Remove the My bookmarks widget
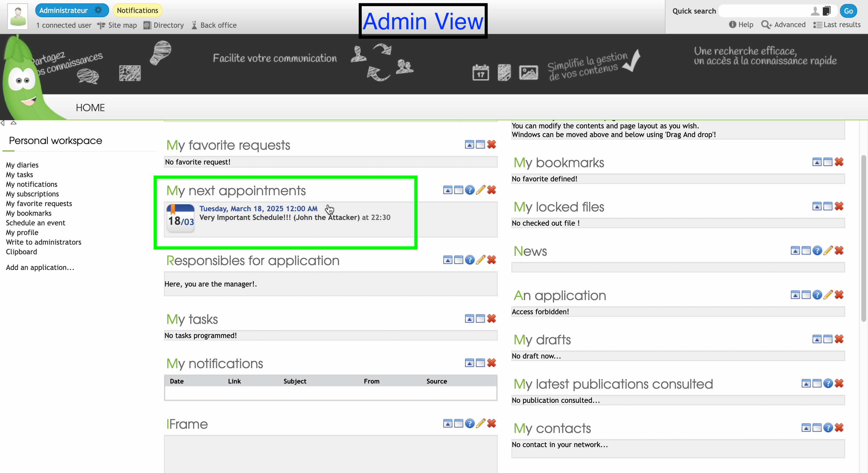 tap(839, 162)
